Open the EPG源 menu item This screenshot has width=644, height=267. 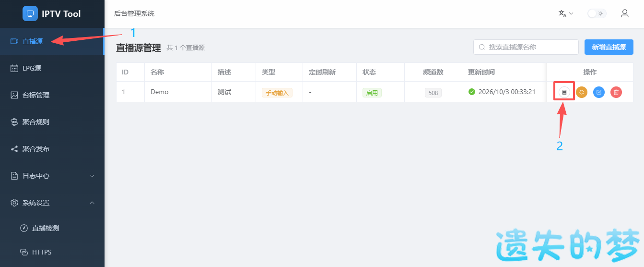coord(52,68)
